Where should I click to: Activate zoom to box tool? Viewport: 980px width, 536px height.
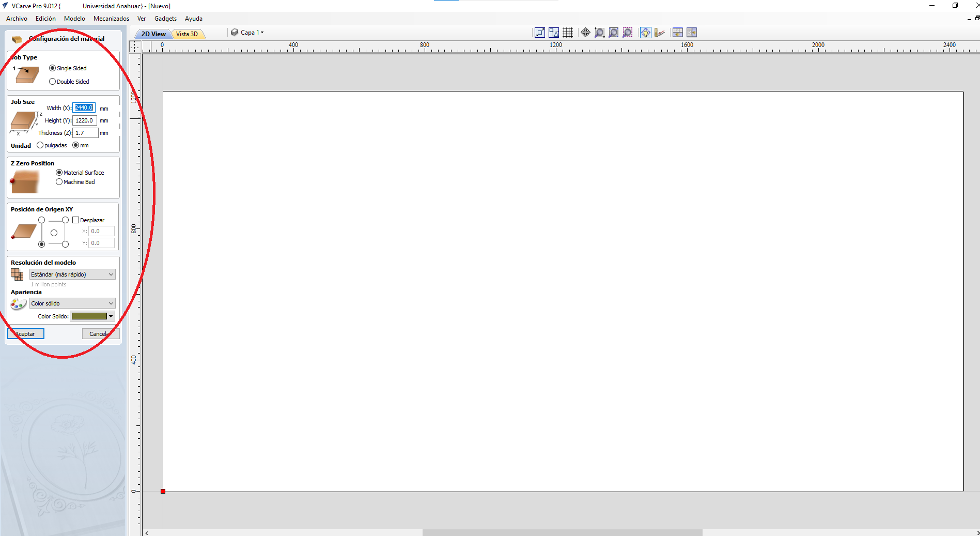pos(599,33)
